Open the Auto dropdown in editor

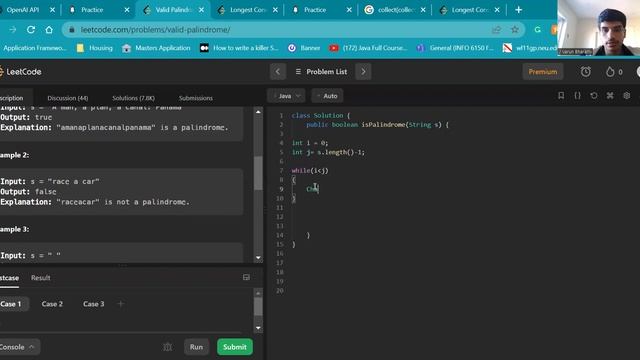(x=327, y=96)
